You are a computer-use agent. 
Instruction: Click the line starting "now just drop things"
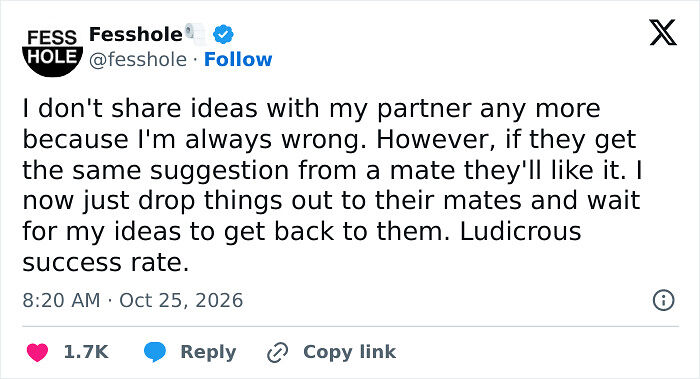[x=331, y=201]
